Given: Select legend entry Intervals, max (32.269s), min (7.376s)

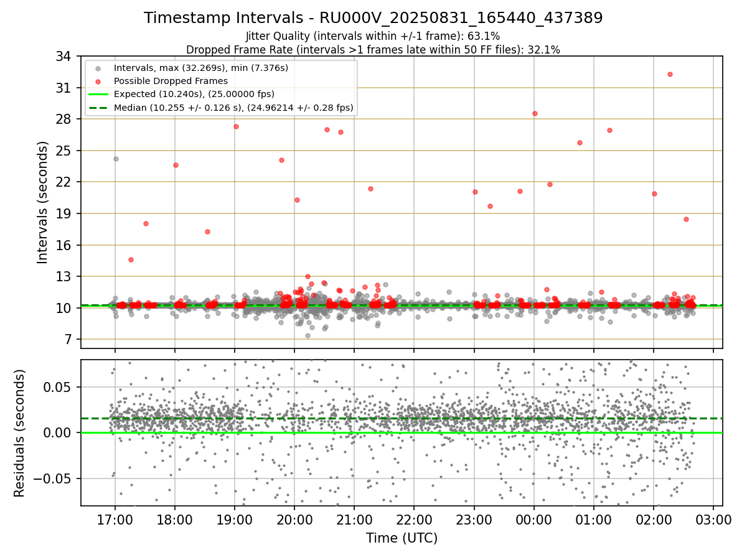Looking at the screenshot, I should pos(201,68).
